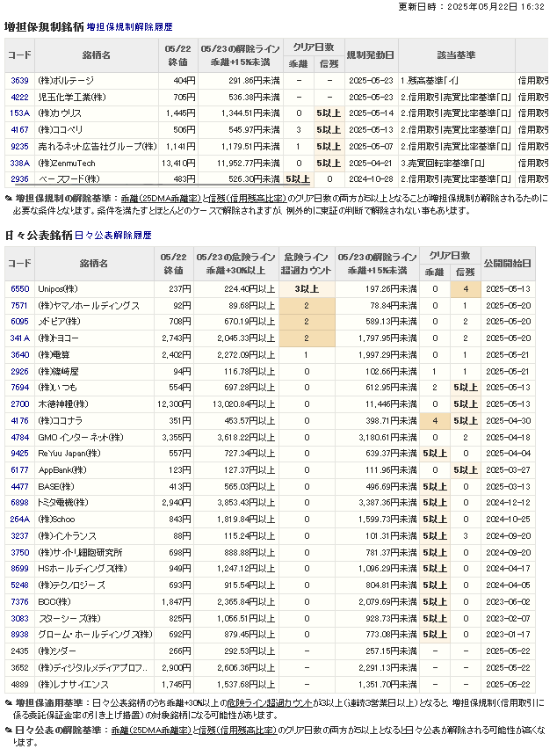Click the 信残(信用残高比率) link in the 日々公表の解除基準 note
The height and width of the screenshot is (756, 557).
(238, 731)
